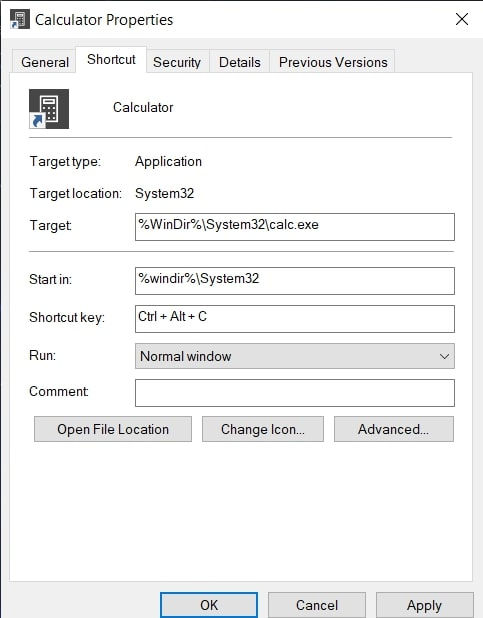Expand the Run dropdown showing Normal window
The height and width of the screenshot is (618, 483).
pyautogui.click(x=295, y=356)
